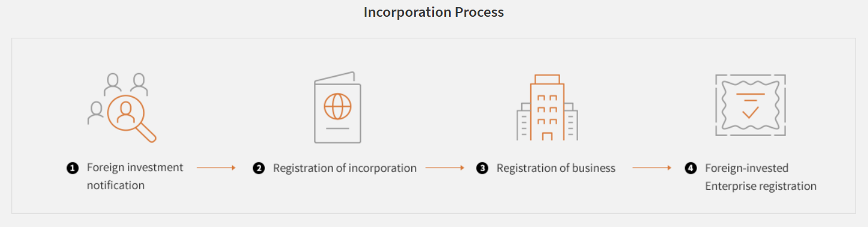Click the step 3 number badge
Viewport: 868px width, 227px height.
coord(482,168)
